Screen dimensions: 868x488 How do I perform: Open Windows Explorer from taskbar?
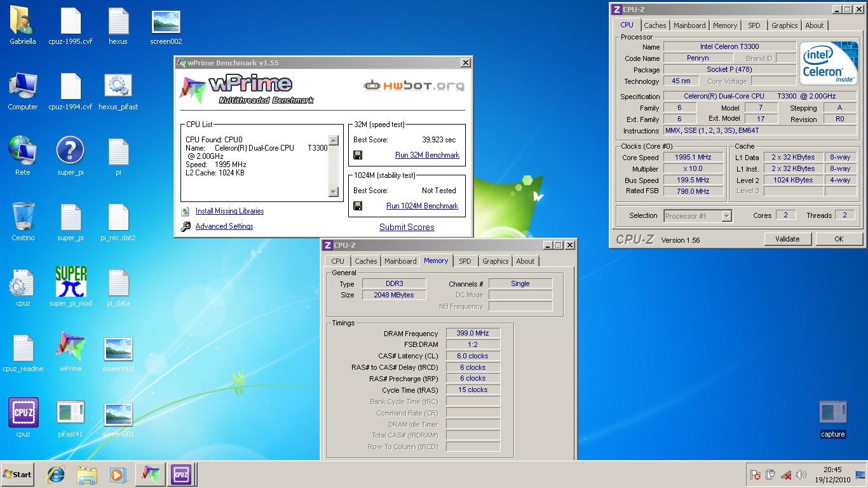pyautogui.click(x=87, y=474)
